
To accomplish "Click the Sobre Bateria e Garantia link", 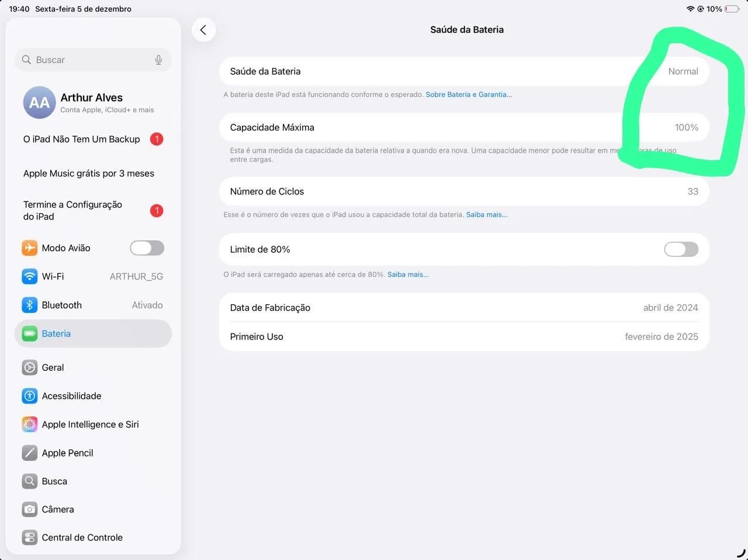I will (469, 95).
